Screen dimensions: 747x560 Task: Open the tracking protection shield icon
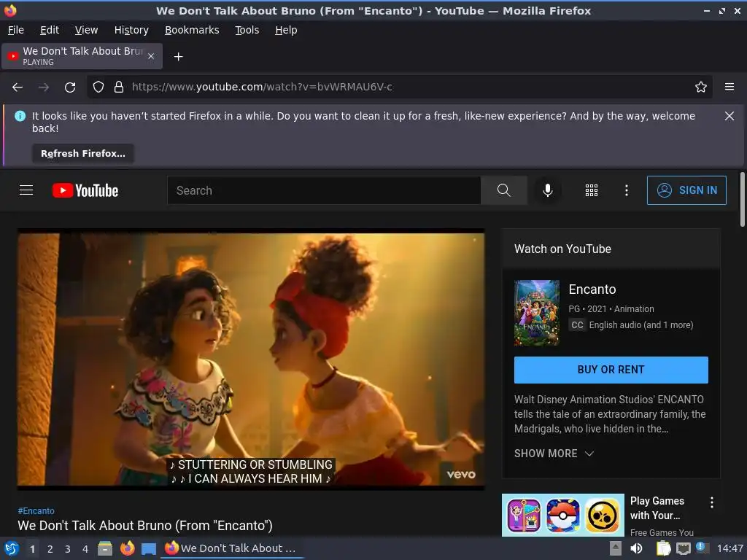tap(98, 87)
